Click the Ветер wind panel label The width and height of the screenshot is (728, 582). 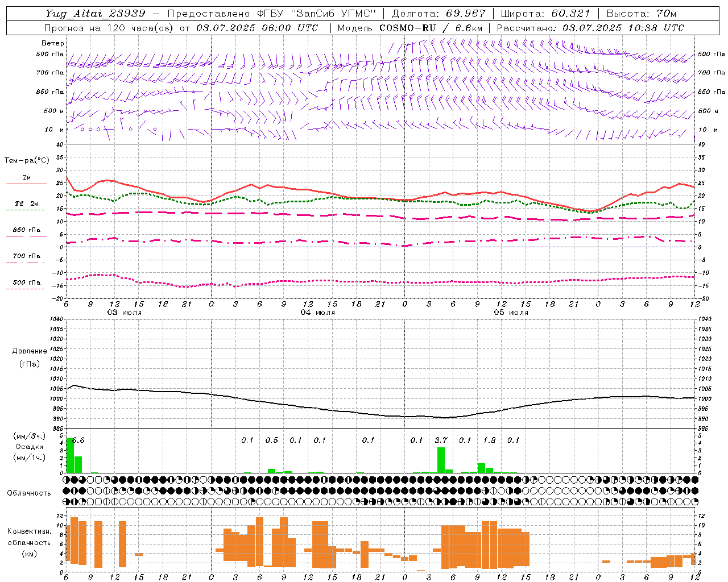[x=53, y=43]
